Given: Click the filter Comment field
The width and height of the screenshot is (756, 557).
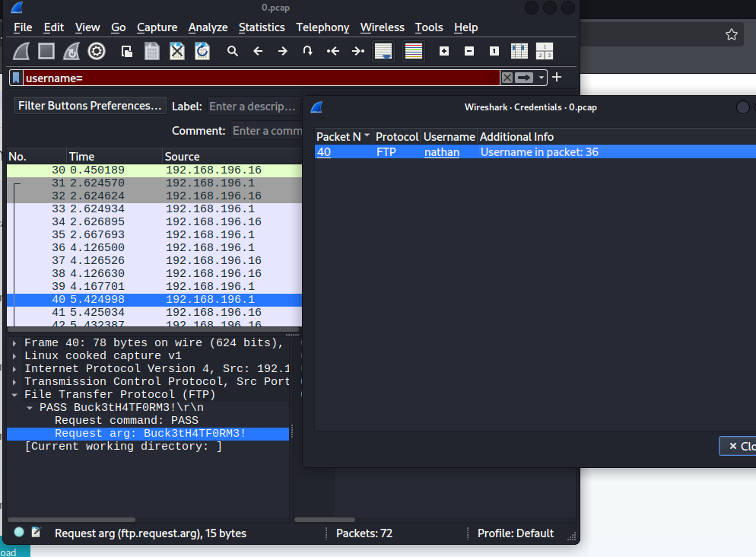Looking at the screenshot, I should [267, 131].
